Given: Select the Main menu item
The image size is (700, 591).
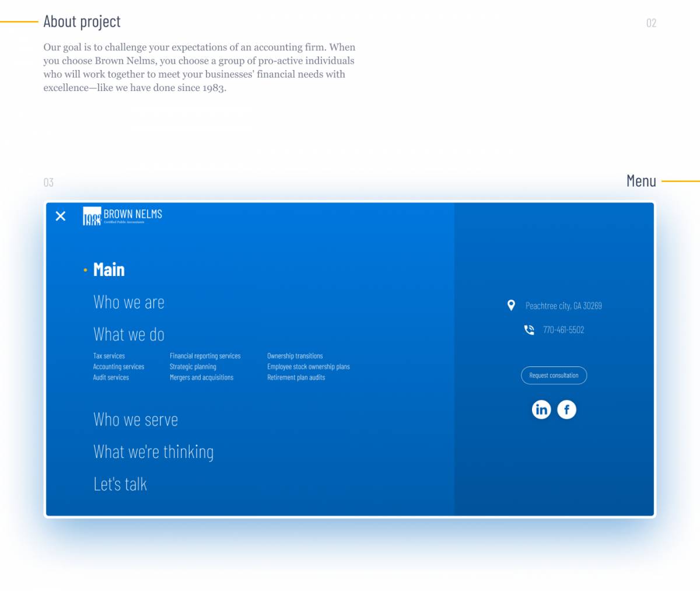Looking at the screenshot, I should click(x=109, y=270).
